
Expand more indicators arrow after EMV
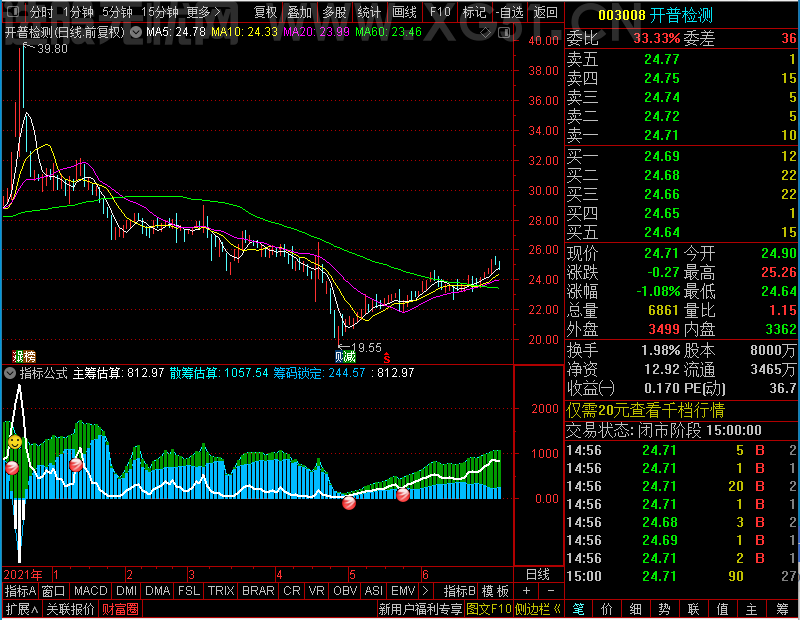tap(426, 591)
